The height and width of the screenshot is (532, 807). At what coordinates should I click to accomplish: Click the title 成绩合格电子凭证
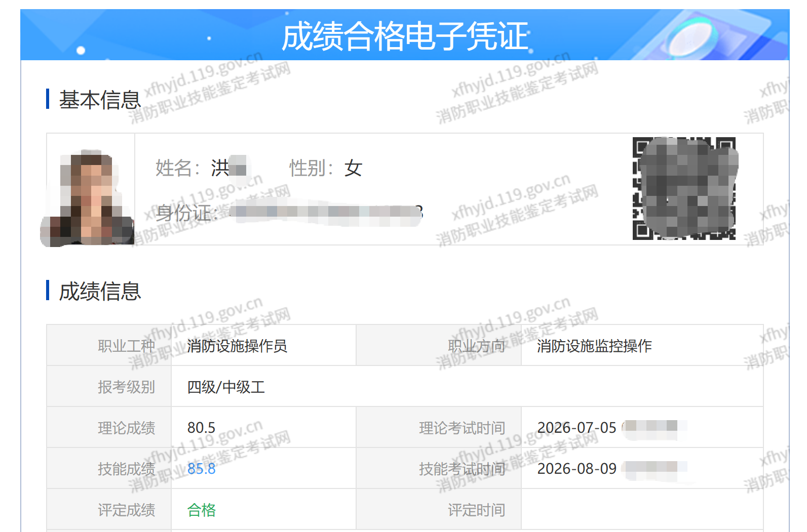pyautogui.click(x=405, y=36)
